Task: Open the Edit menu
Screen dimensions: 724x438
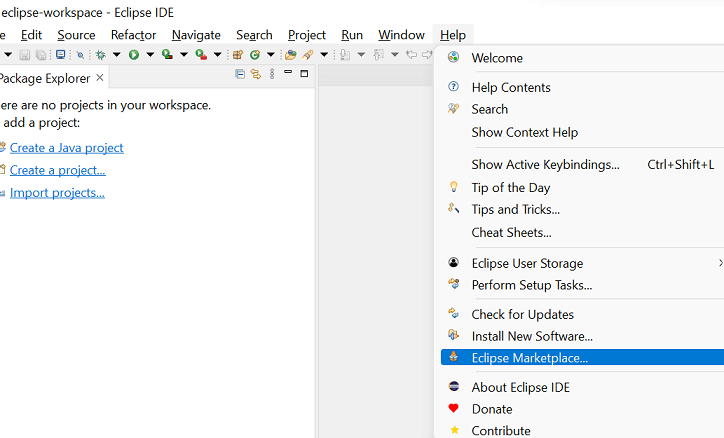Action: [31, 35]
